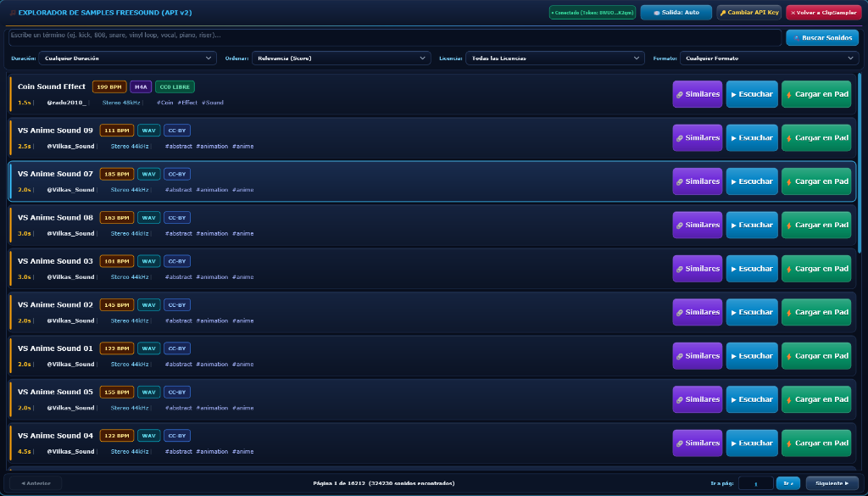
Task: Toggle the Salida: Auto output button
Action: click(x=676, y=12)
